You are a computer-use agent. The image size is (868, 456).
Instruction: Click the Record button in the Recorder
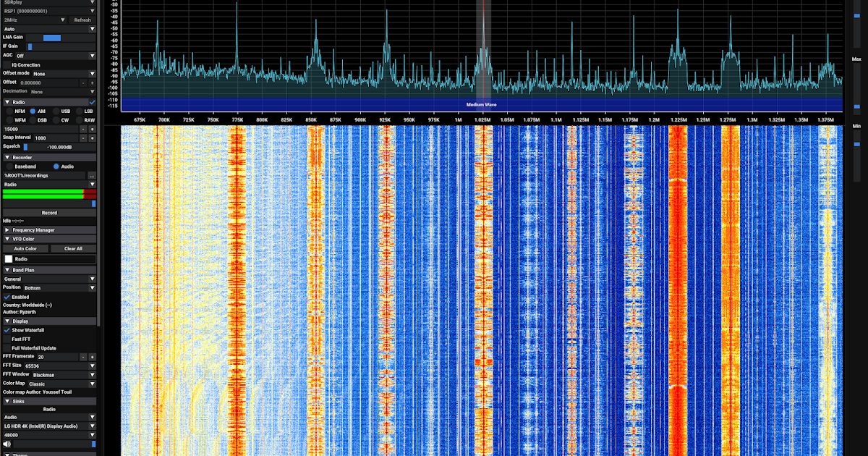tap(51, 213)
